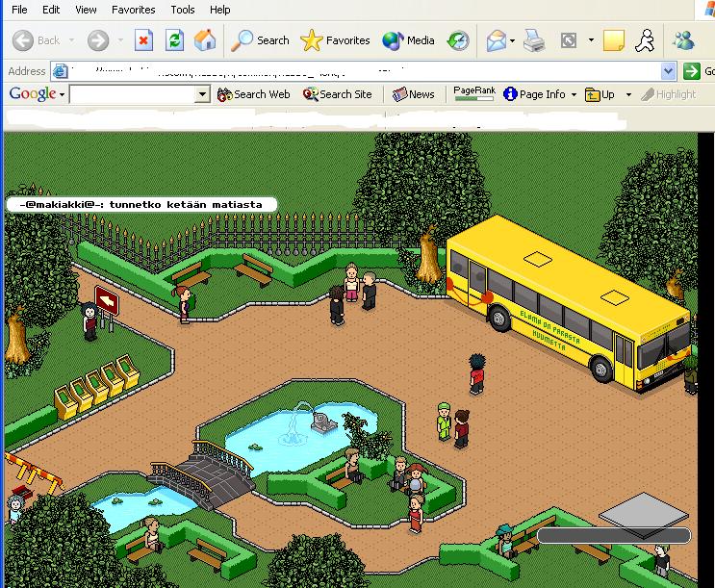Click Search Site on Google toolbar
Viewport: 715px width, 588px height.
click(338, 94)
